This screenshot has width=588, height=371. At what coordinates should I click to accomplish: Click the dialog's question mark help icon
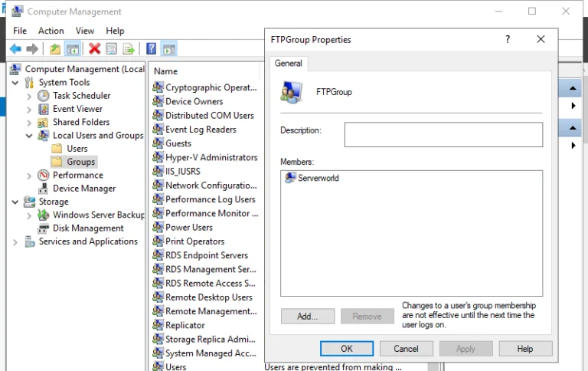[508, 39]
